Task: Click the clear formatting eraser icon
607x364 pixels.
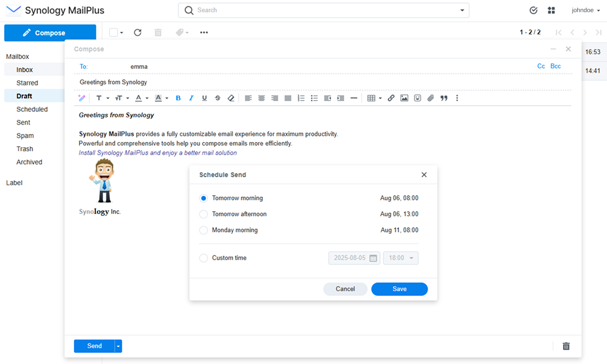Action: (231, 98)
